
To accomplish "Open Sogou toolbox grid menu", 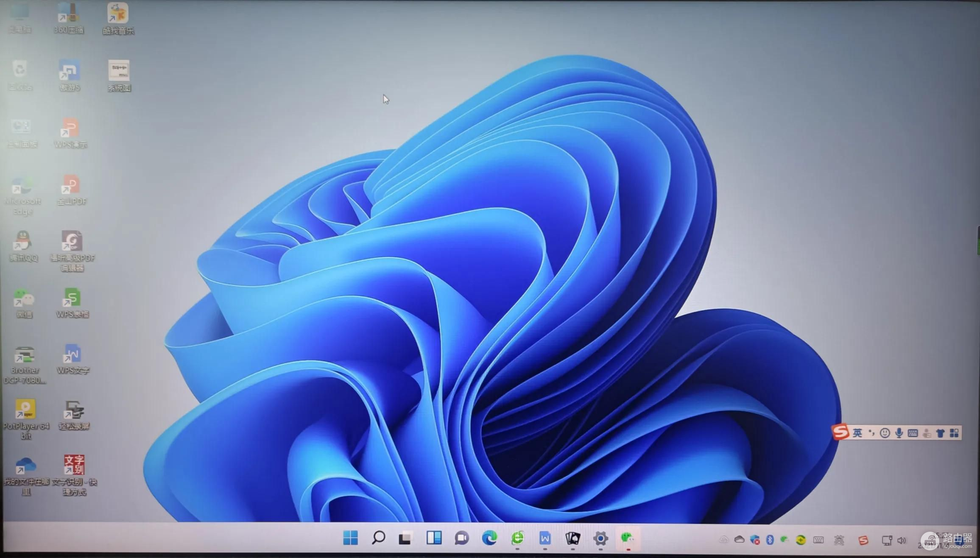I will tap(954, 433).
